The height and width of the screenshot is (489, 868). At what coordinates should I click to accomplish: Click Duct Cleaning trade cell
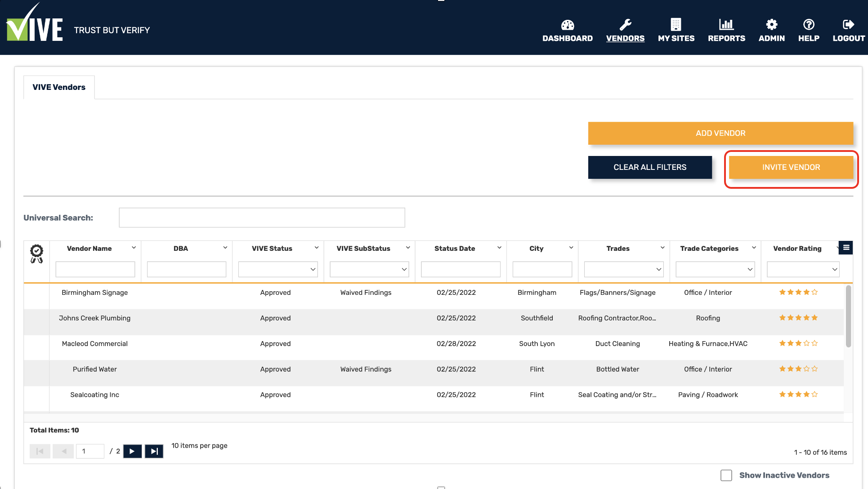click(617, 344)
